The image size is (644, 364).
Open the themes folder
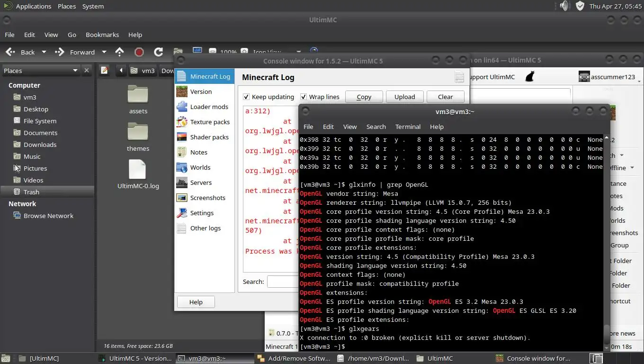coord(138,137)
